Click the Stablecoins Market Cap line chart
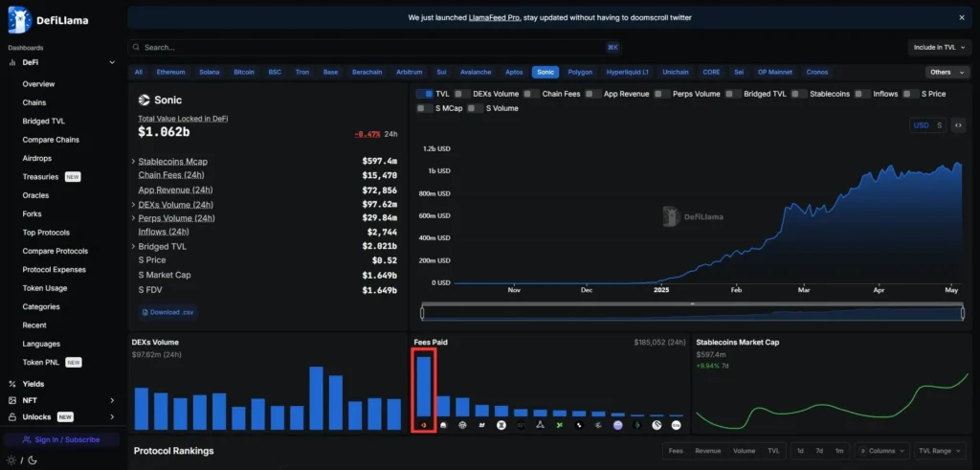980x470 pixels. pos(833,401)
